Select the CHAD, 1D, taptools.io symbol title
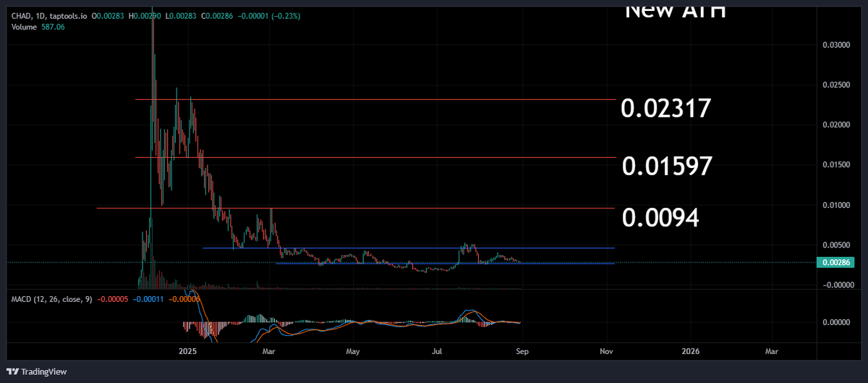The height and width of the screenshot is (383, 868). click(x=51, y=16)
